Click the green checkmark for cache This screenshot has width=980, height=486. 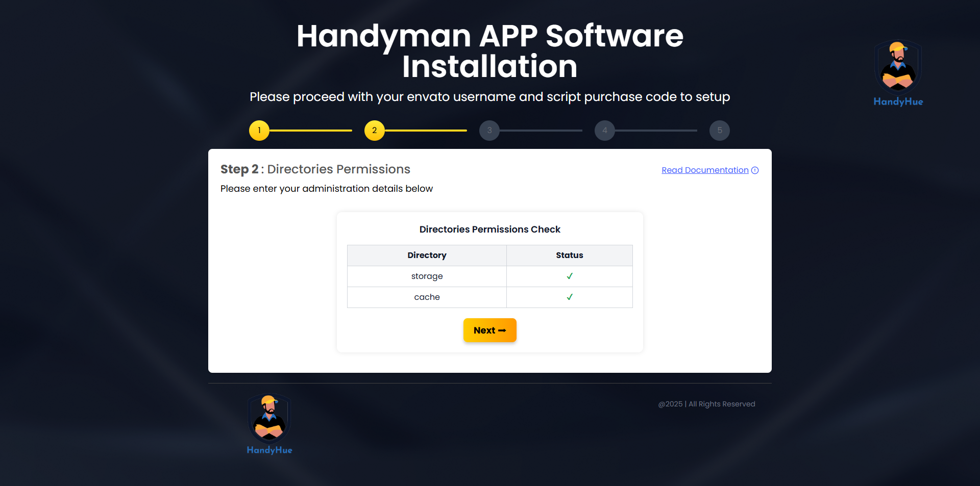click(x=570, y=297)
